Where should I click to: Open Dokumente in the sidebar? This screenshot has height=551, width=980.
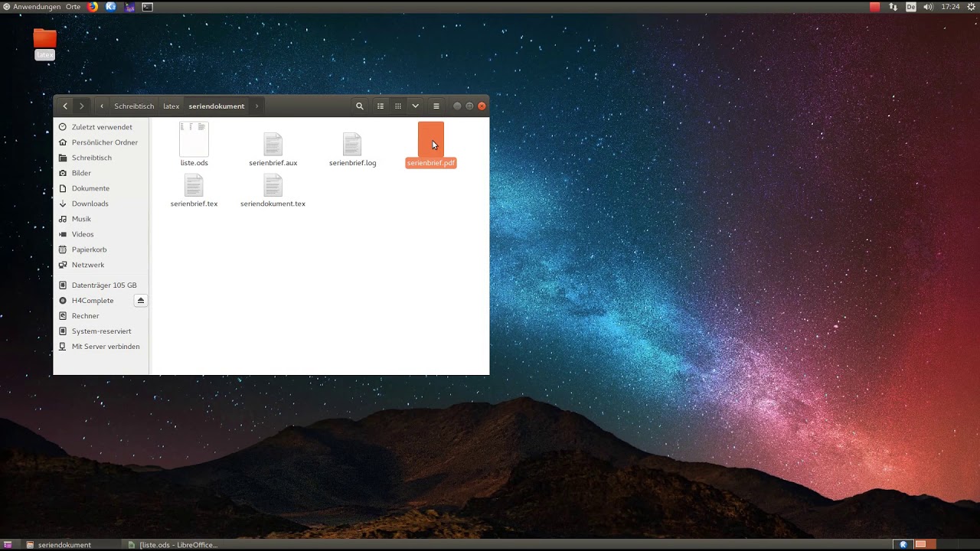pos(101,188)
